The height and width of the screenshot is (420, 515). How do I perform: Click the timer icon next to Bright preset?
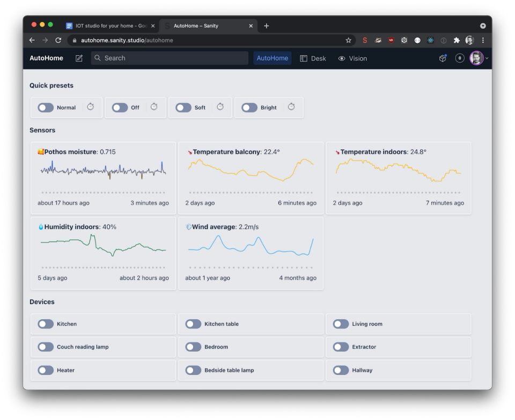click(x=291, y=107)
